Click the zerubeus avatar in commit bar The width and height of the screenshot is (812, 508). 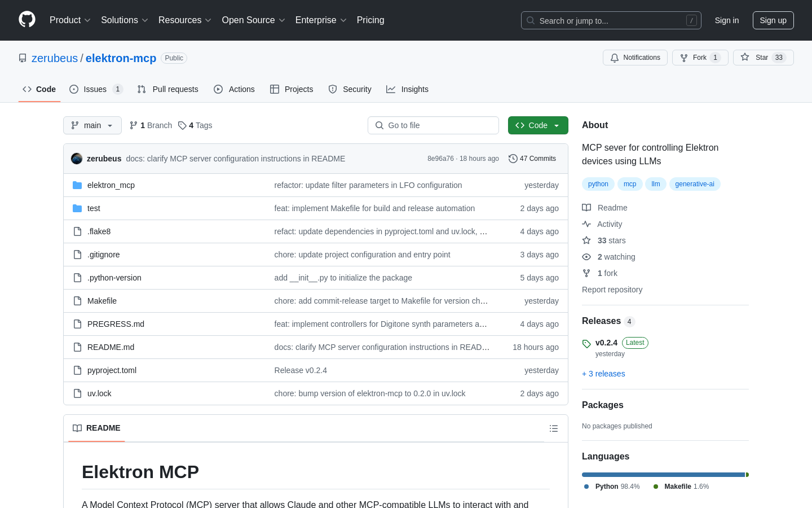(x=77, y=159)
